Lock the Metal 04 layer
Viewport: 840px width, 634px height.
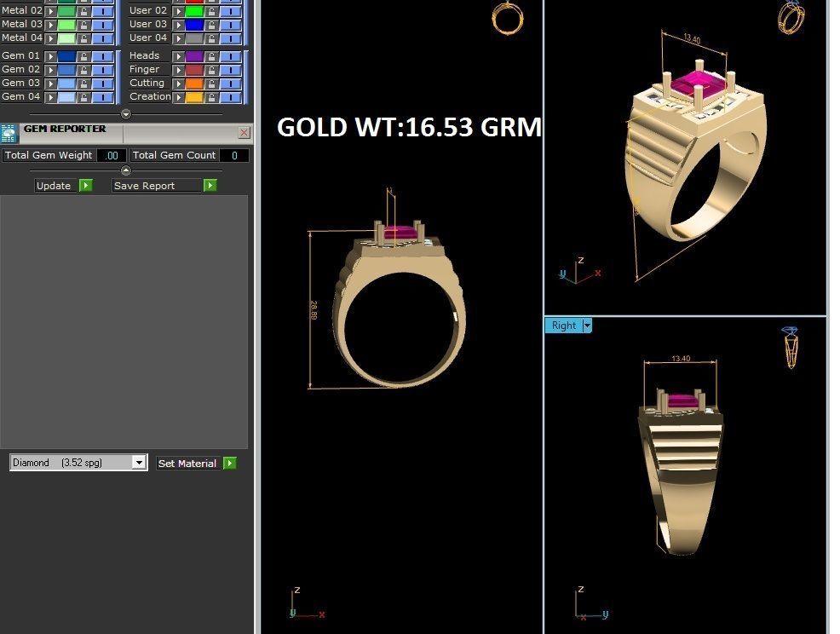point(83,38)
